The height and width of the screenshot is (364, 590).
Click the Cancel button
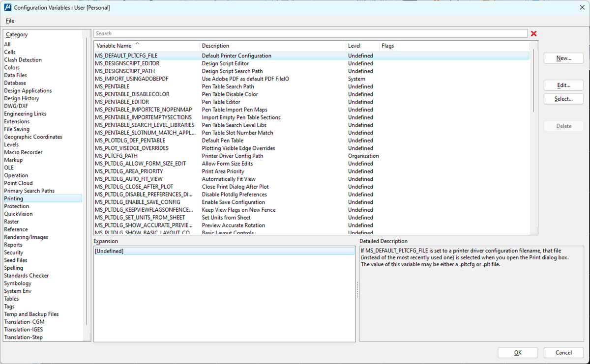563,352
